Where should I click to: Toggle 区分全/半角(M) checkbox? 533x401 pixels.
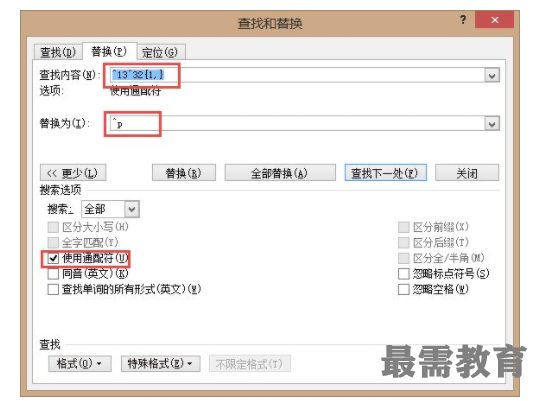coord(403,258)
